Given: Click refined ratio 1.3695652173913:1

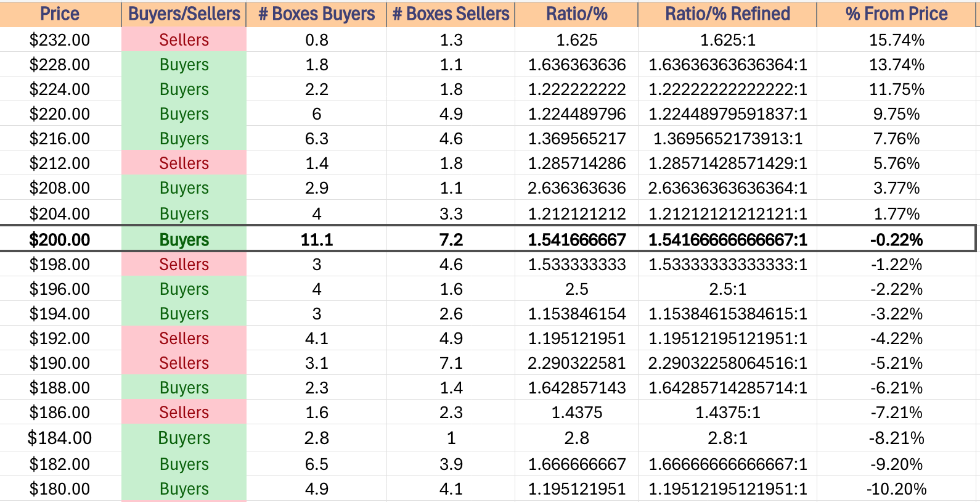Looking at the screenshot, I should [727, 139].
